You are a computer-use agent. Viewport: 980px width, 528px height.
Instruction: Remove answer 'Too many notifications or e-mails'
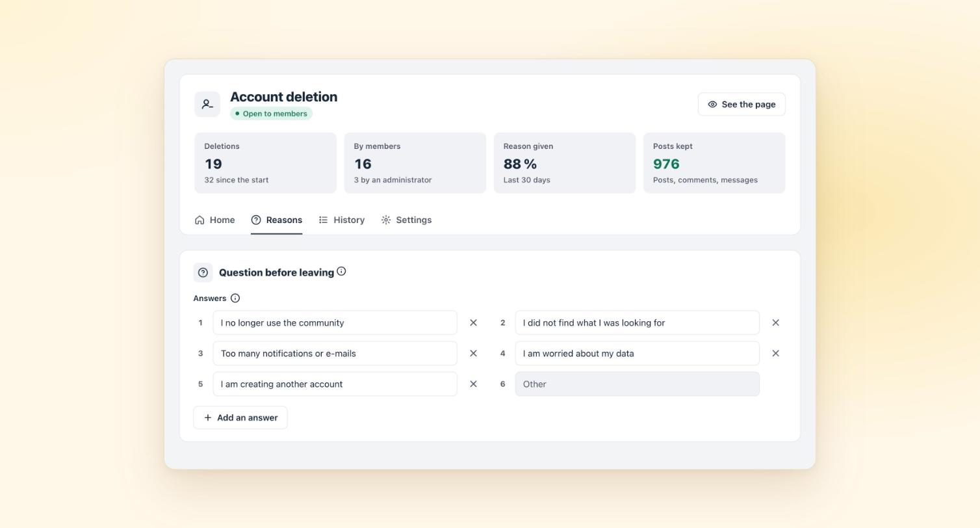click(x=473, y=354)
